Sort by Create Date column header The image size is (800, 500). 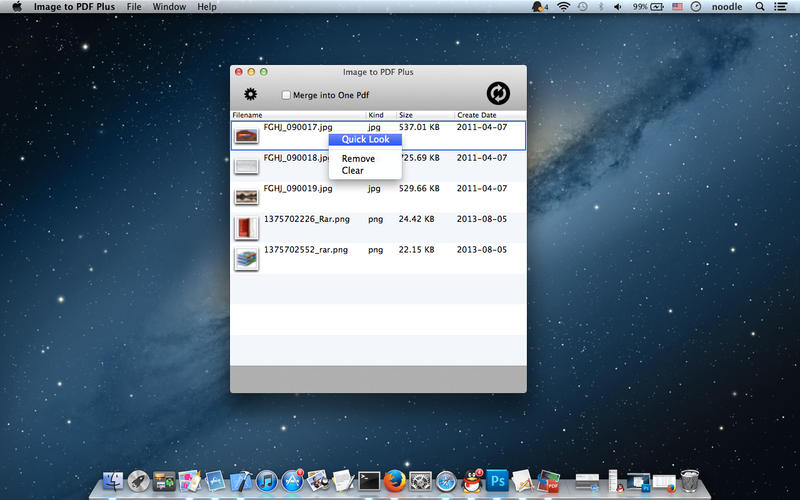475,115
